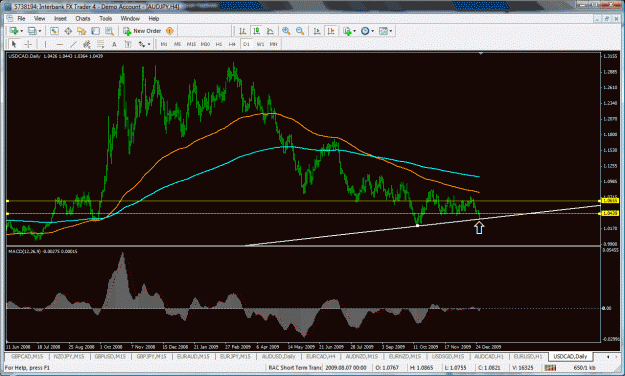The width and height of the screenshot is (625, 376).
Task: Select the USDCAD,Daily chart tab
Action: pos(570,356)
